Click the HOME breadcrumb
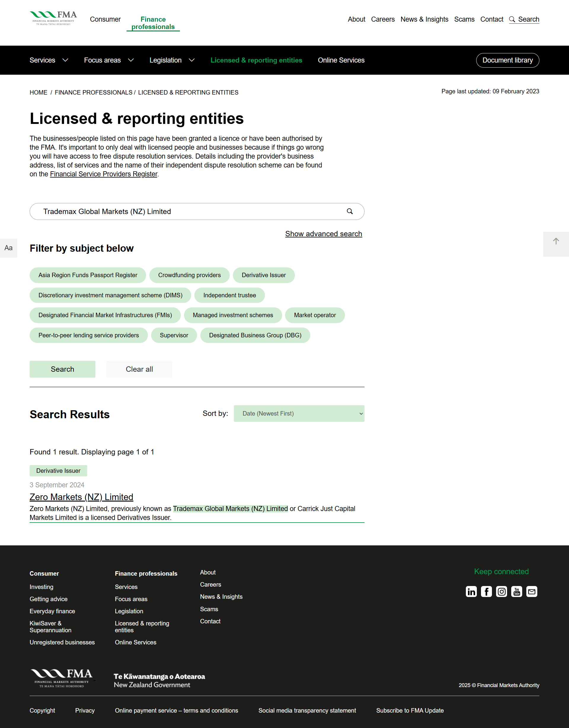569x728 pixels. [38, 92]
